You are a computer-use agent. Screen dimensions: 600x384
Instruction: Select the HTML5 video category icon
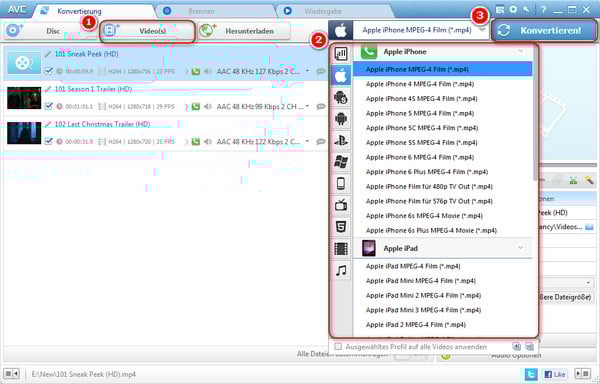coord(341,227)
